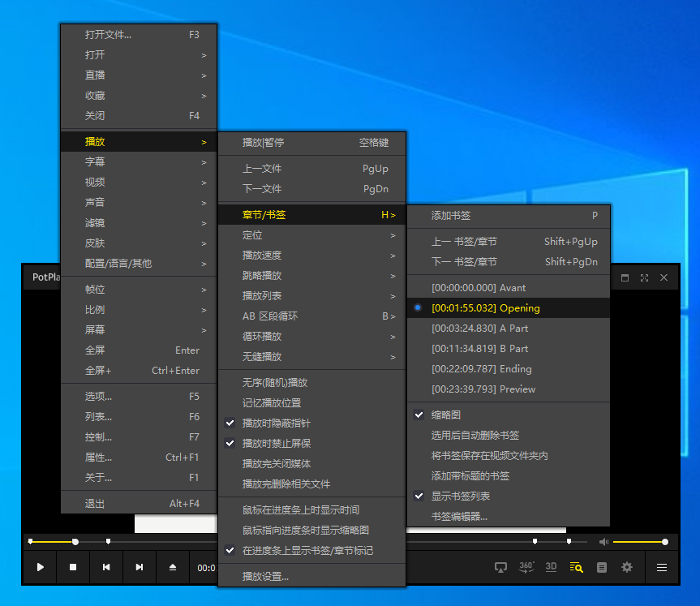The height and width of the screenshot is (606, 700).
Task: Click 添加书签 menu item
Action: [509, 216]
